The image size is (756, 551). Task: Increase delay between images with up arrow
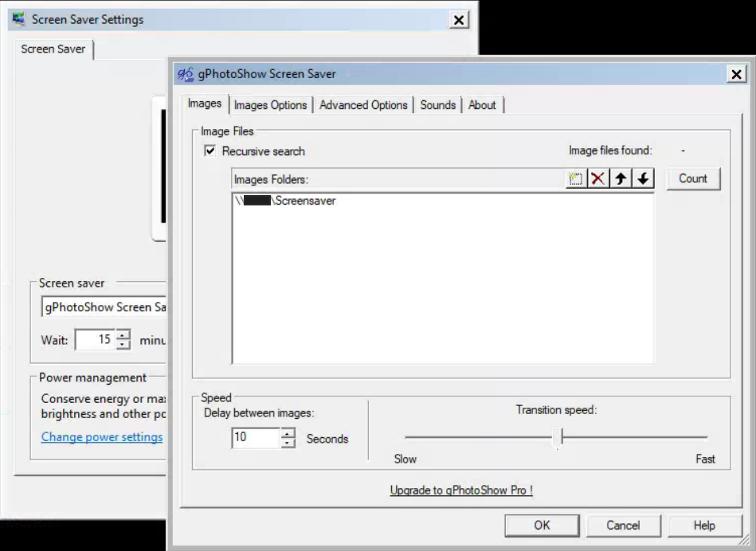pos(288,433)
